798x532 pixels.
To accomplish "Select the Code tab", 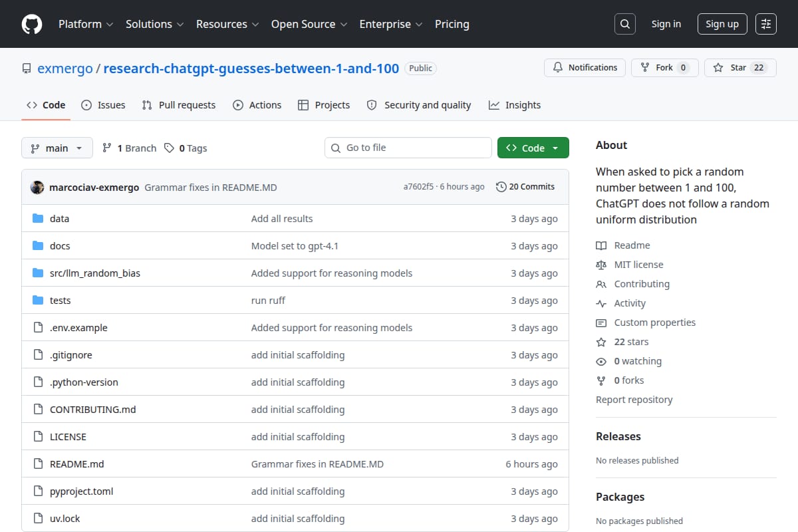I will point(46,105).
